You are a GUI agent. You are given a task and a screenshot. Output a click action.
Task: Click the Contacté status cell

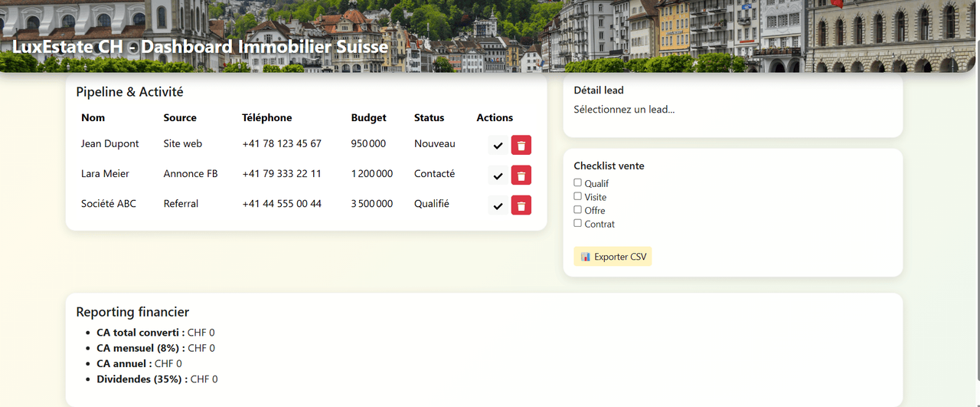[435, 174]
